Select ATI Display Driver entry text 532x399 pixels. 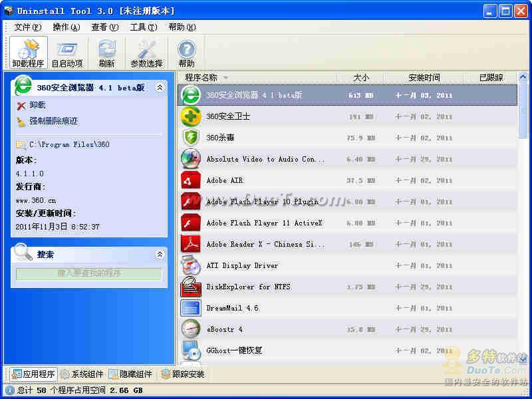pos(242,265)
